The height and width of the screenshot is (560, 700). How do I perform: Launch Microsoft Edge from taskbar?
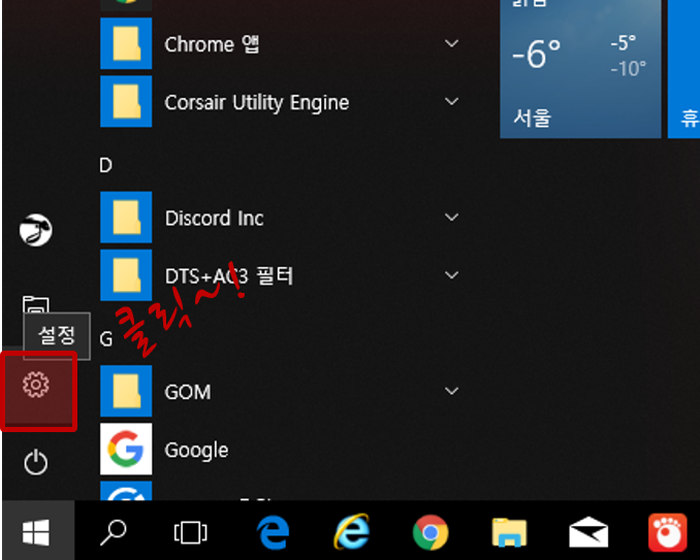(x=273, y=532)
